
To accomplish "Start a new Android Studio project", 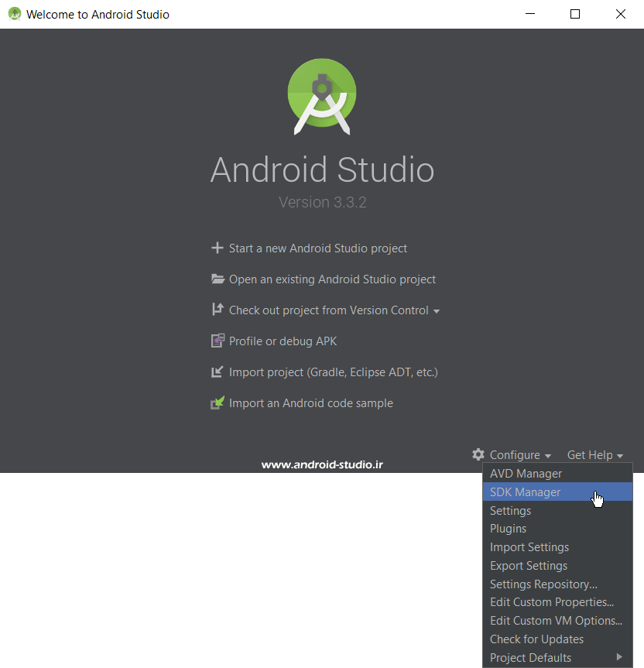I will point(317,248).
